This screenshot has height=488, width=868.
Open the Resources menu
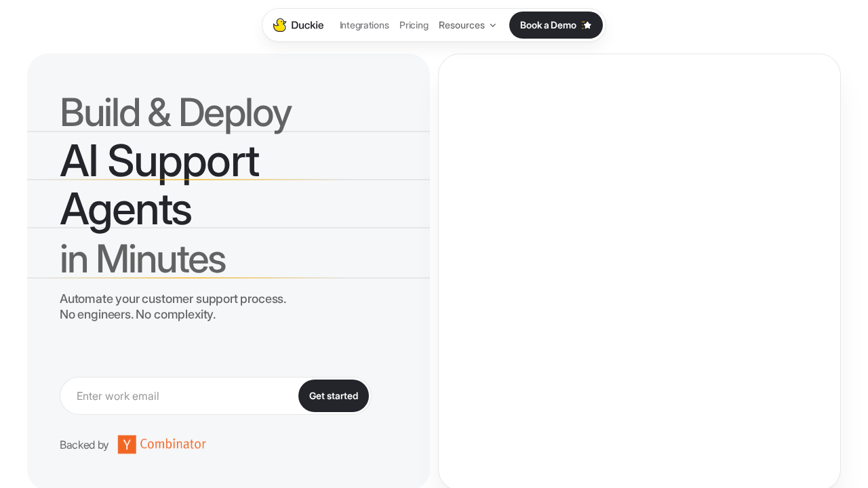461,25
